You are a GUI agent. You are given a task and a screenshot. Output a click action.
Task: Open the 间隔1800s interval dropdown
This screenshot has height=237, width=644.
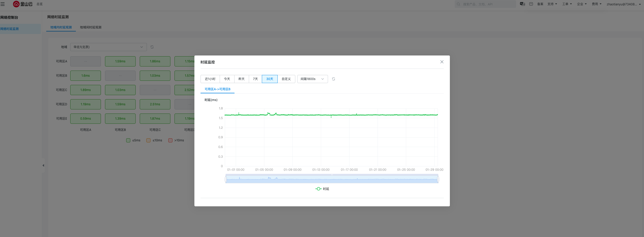coord(312,79)
